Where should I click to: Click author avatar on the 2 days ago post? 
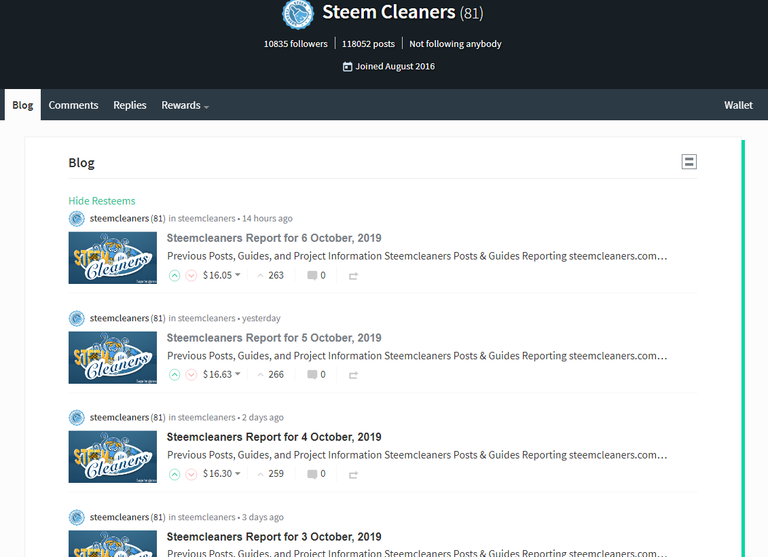point(76,418)
